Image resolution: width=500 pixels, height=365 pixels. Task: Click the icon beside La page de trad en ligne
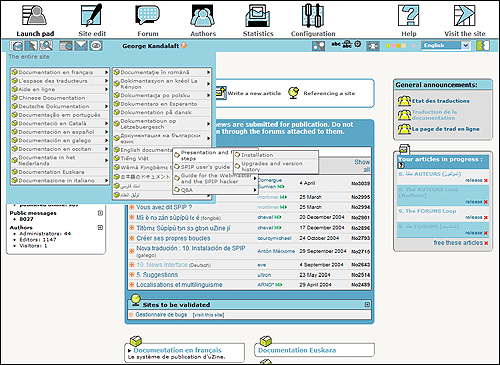(x=404, y=129)
